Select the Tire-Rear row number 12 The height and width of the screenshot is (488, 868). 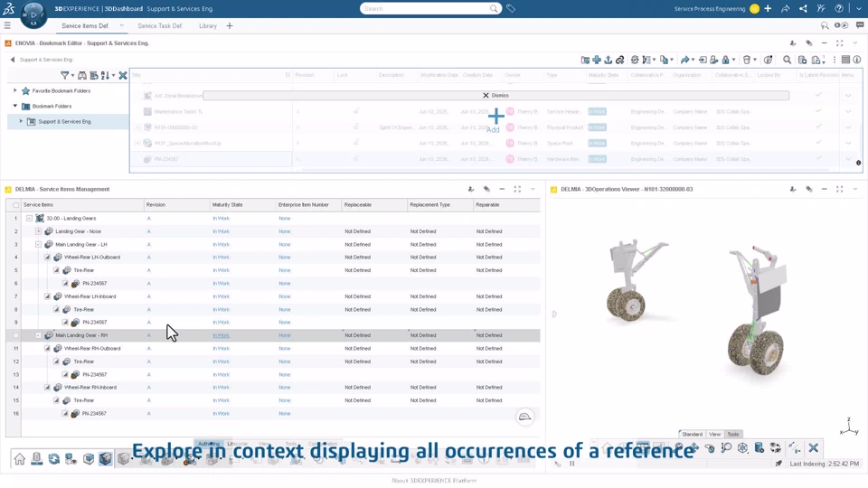point(16,361)
